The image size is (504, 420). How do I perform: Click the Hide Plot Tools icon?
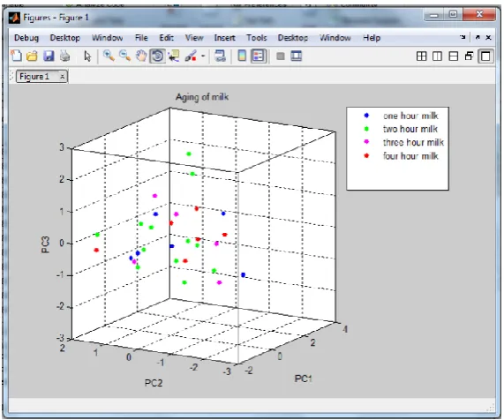tap(281, 56)
